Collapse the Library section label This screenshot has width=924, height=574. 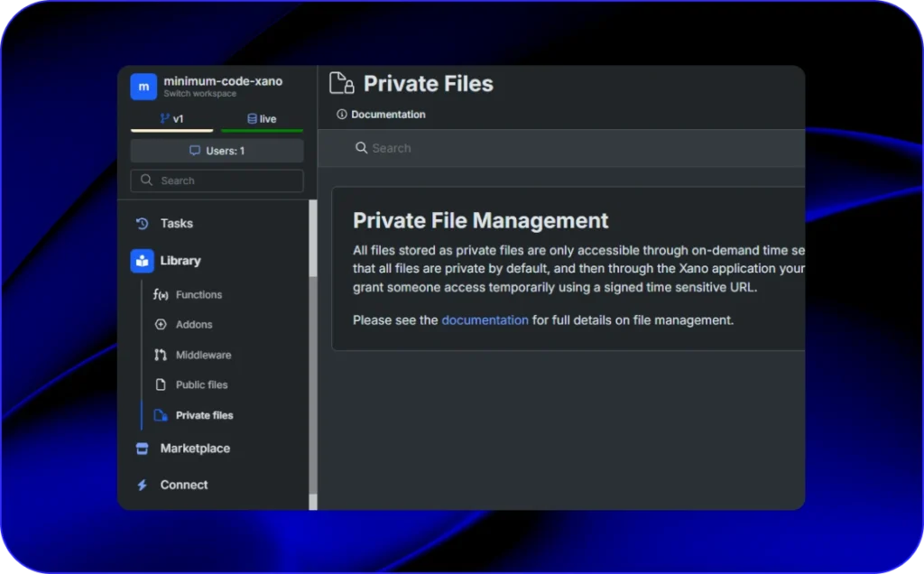click(180, 261)
